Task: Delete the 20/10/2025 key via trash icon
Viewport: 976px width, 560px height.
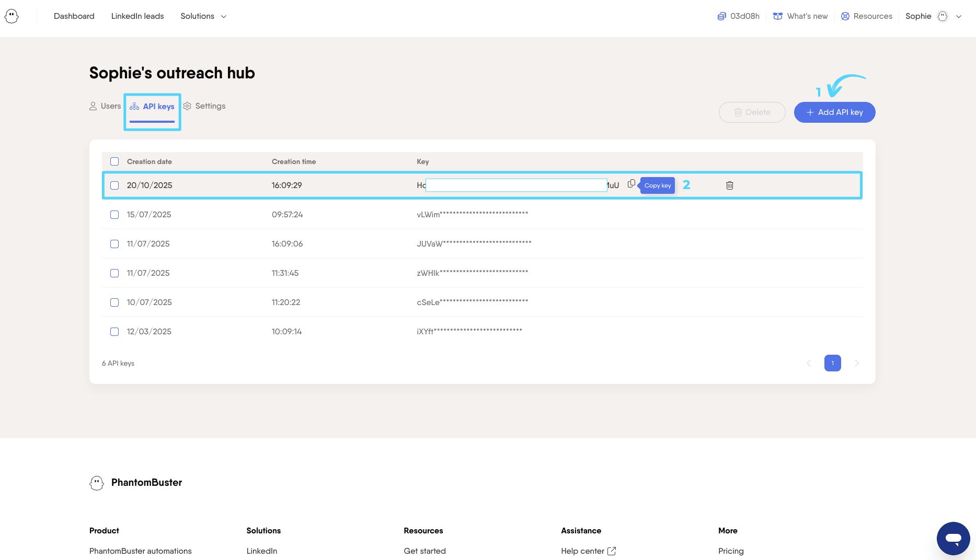Action: tap(729, 185)
